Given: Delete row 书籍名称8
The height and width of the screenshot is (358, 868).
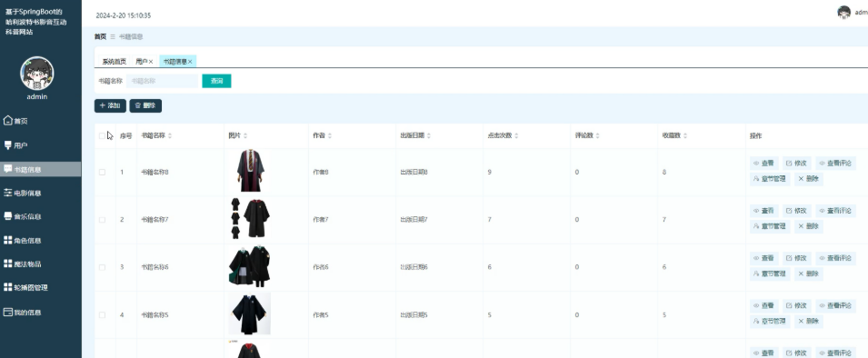Looking at the screenshot, I should pyautogui.click(x=809, y=179).
